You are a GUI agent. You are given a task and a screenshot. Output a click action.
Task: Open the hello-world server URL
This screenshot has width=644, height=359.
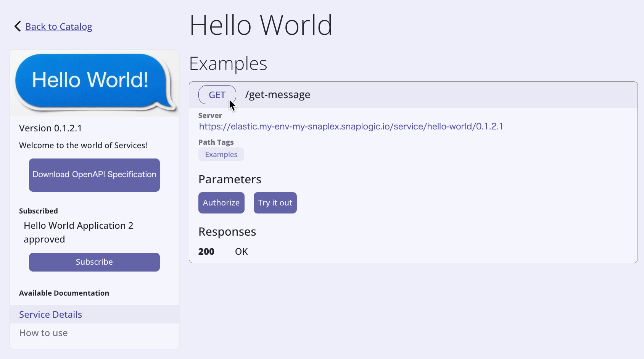point(351,126)
